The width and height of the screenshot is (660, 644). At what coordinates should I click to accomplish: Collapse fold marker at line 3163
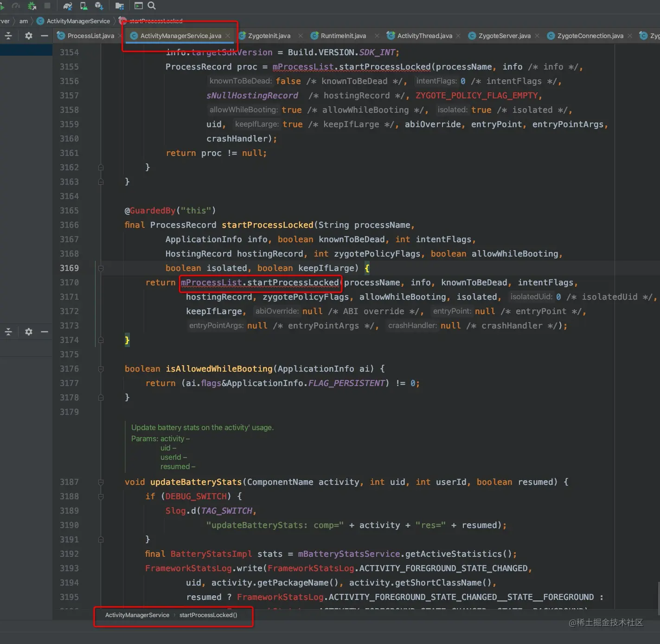point(101,182)
